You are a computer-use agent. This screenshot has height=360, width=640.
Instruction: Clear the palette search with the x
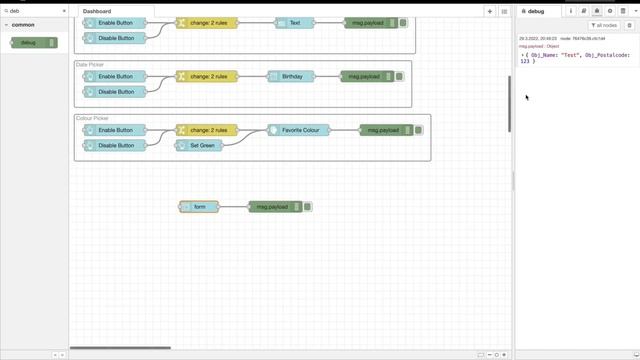click(64, 11)
